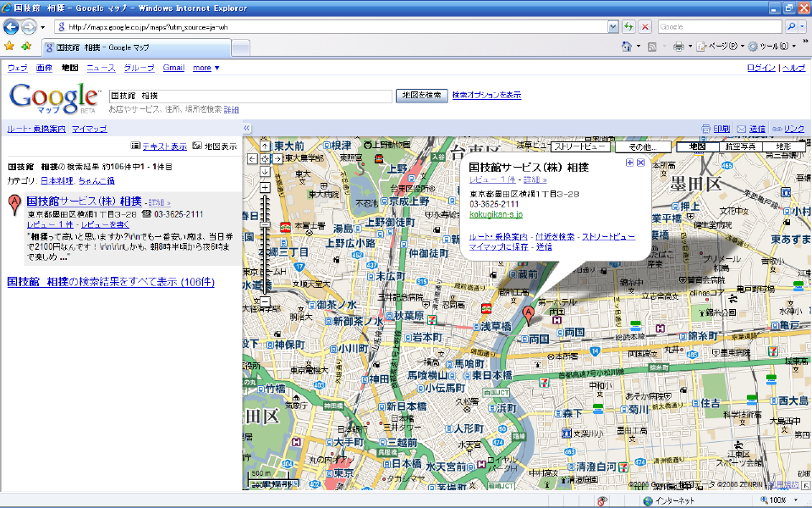Click 国技館 相撲の検索結果をすべて表示 link
The height and width of the screenshot is (508, 812).
(x=111, y=281)
